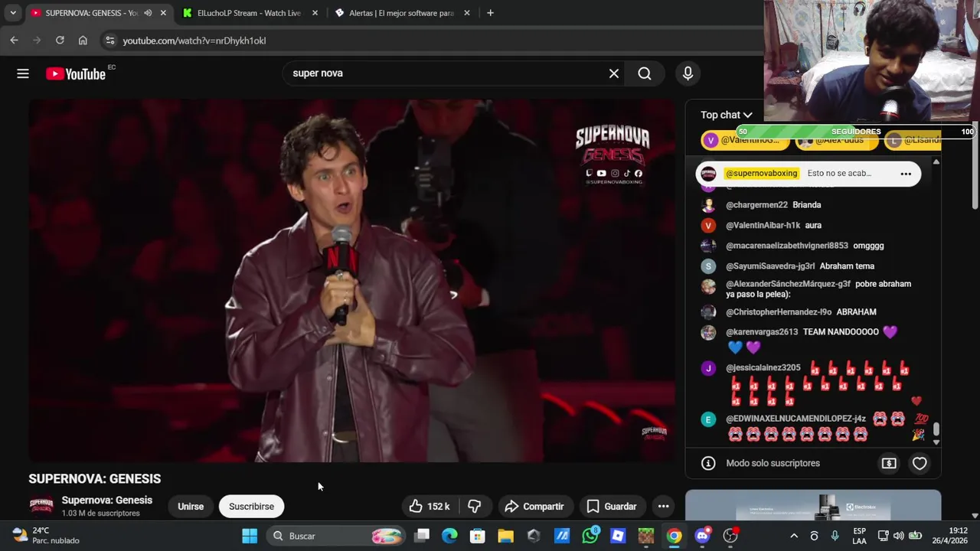Focus the taskbar Buscar search box
The width and height of the screenshot is (980, 551).
(336, 536)
